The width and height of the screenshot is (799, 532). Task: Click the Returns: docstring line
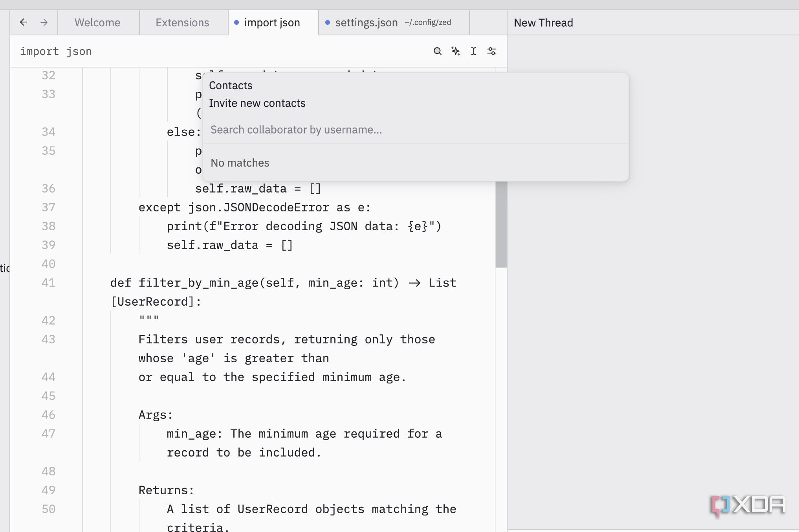click(166, 490)
